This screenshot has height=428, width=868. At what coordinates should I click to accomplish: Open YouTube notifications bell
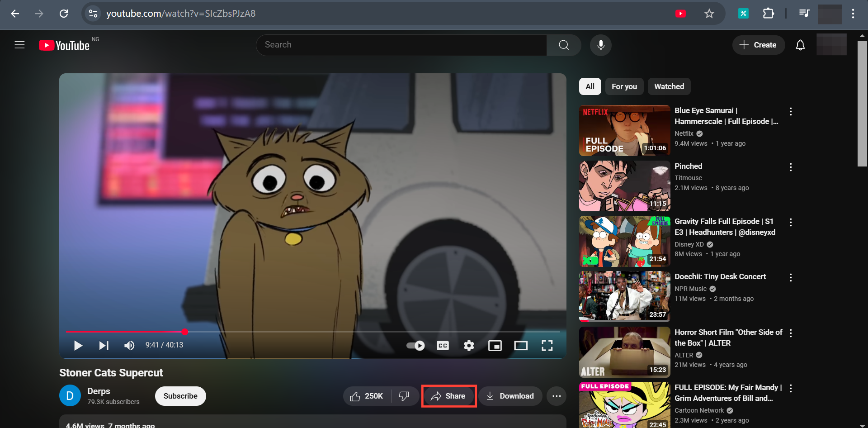click(800, 45)
